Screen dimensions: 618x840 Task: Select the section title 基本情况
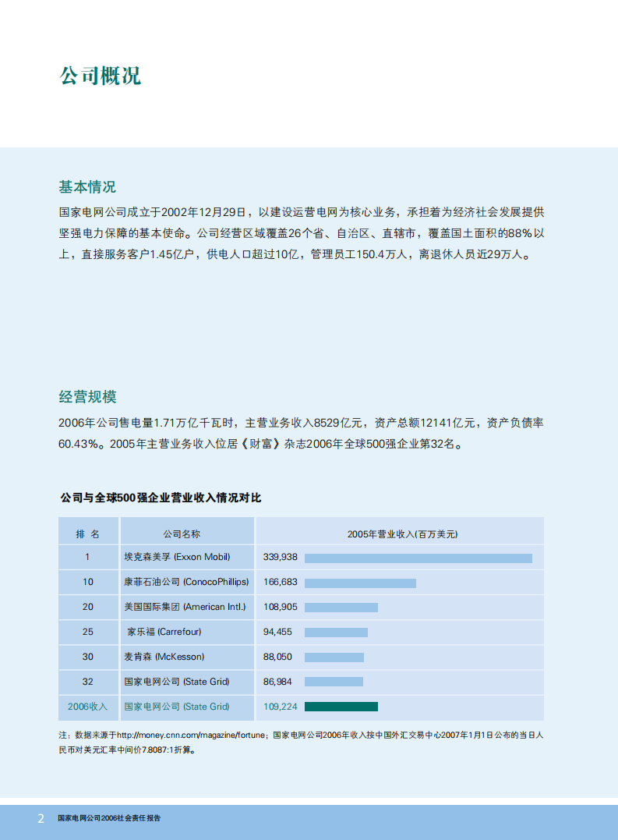[x=87, y=187]
